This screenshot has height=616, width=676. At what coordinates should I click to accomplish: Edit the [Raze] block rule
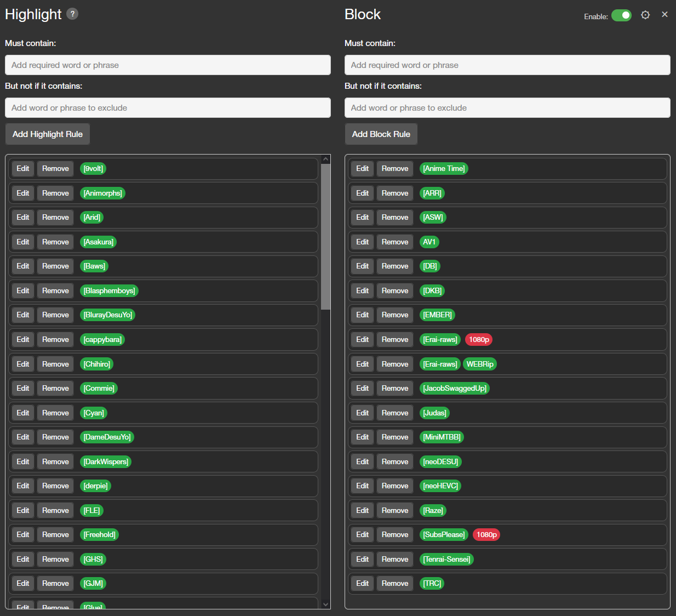click(x=363, y=510)
